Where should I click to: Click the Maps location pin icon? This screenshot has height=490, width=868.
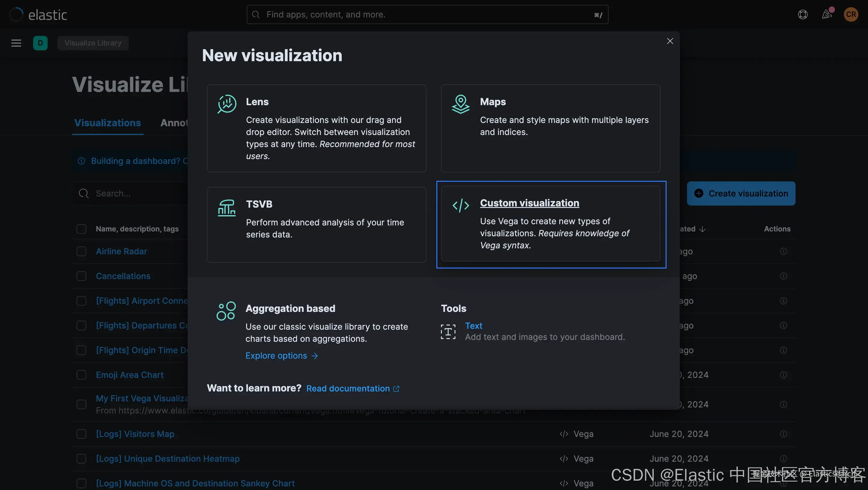coord(461,104)
